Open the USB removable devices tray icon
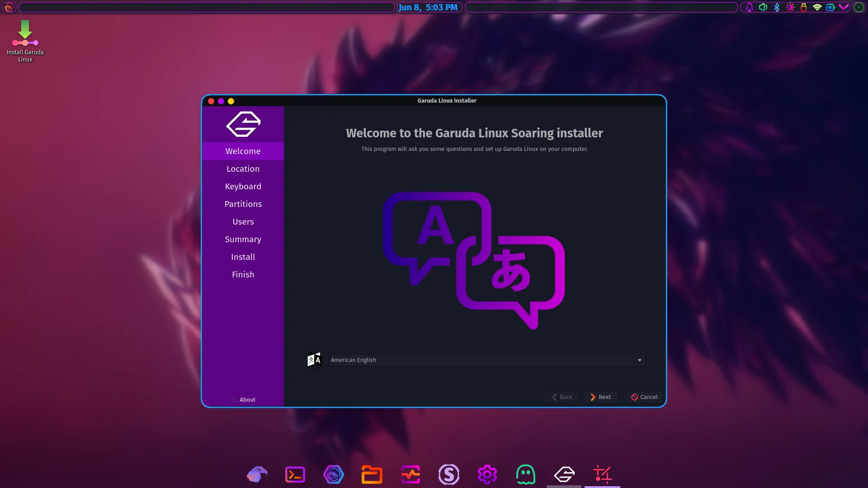 (804, 7)
